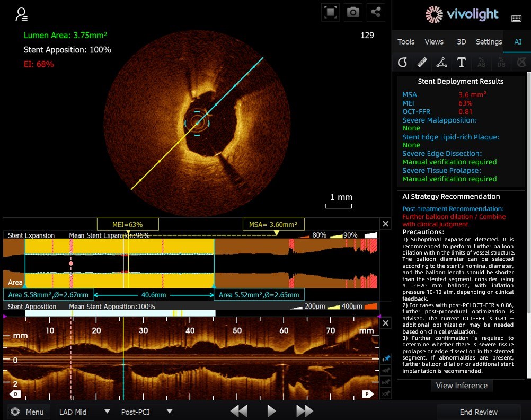
Task: Capture a snapshot with the camera icon
Action: pyautogui.click(x=353, y=13)
